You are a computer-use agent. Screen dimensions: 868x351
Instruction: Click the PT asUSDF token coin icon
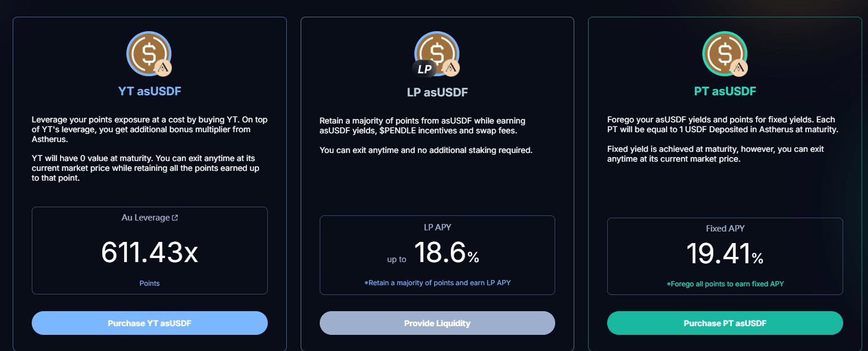724,51
